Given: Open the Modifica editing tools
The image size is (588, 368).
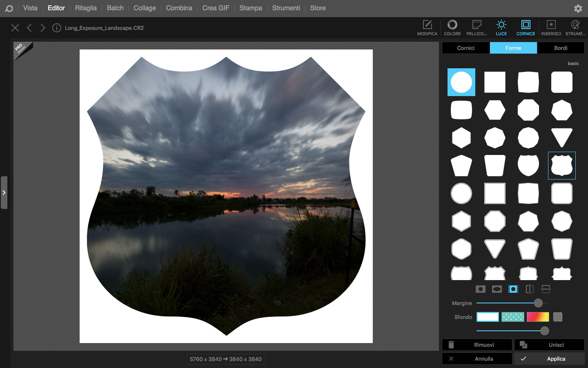Looking at the screenshot, I should click(x=427, y=28).
